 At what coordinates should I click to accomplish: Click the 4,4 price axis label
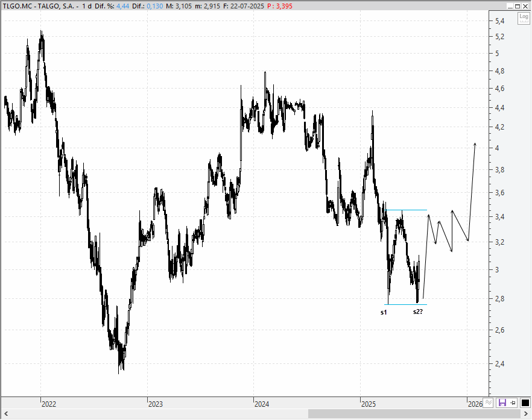[500, 108]
